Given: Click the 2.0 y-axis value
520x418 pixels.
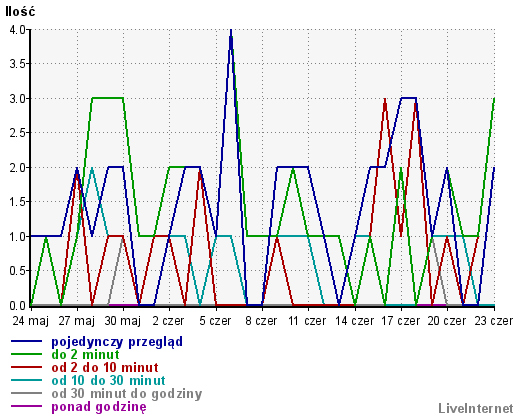Looking at the screenshot, I should point(18,168).
